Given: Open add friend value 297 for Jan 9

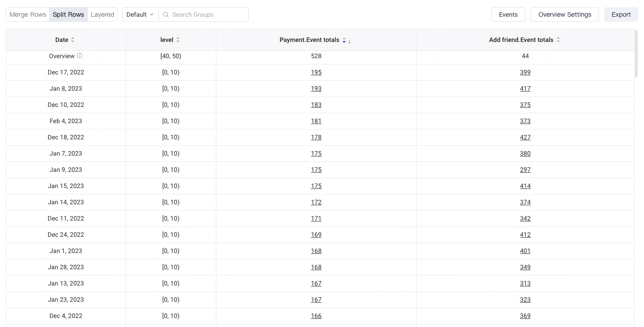Looking at the screenshot, I should [x=525, y=170].
